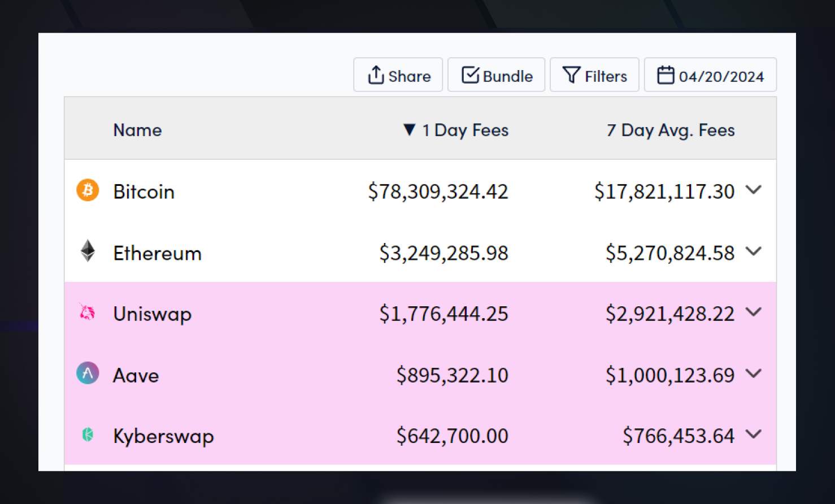Select the Bitcoin name text

[x=143, y=192]
